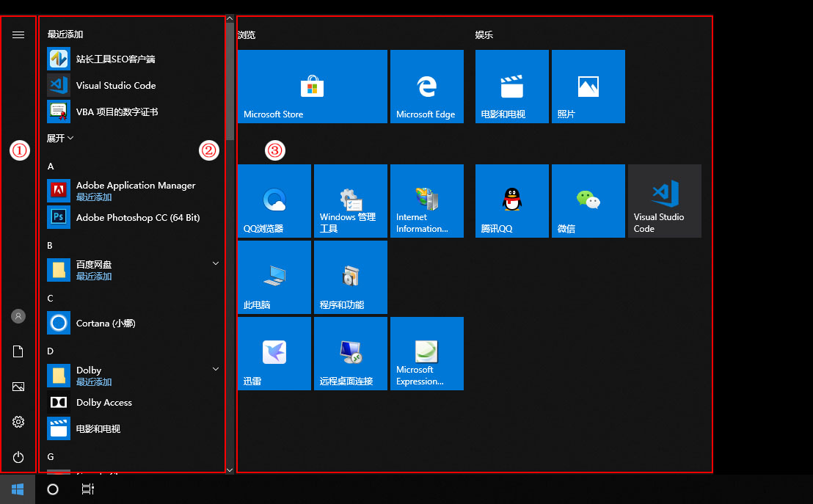This screenshot has width=813, height=504.
Task: Open VBA 项目的数字证书 entry
Action: click(x=132, y=112)
